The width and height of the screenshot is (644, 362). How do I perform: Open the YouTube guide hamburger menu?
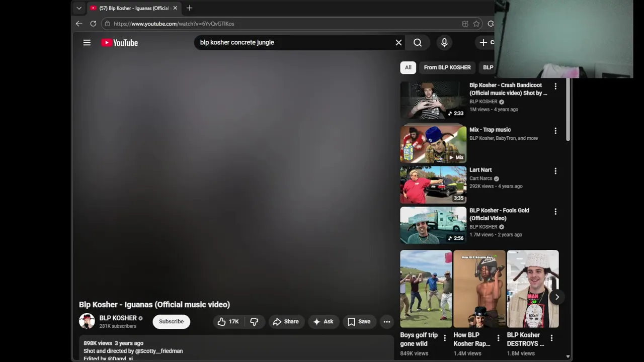[87, 43]
